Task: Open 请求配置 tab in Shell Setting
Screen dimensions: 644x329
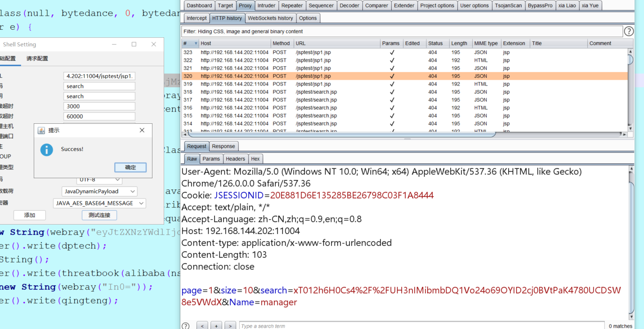Action: click(37, 59)
